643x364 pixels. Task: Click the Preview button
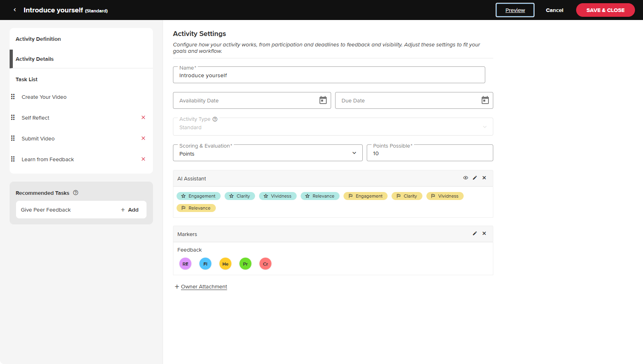coord(515,10)
